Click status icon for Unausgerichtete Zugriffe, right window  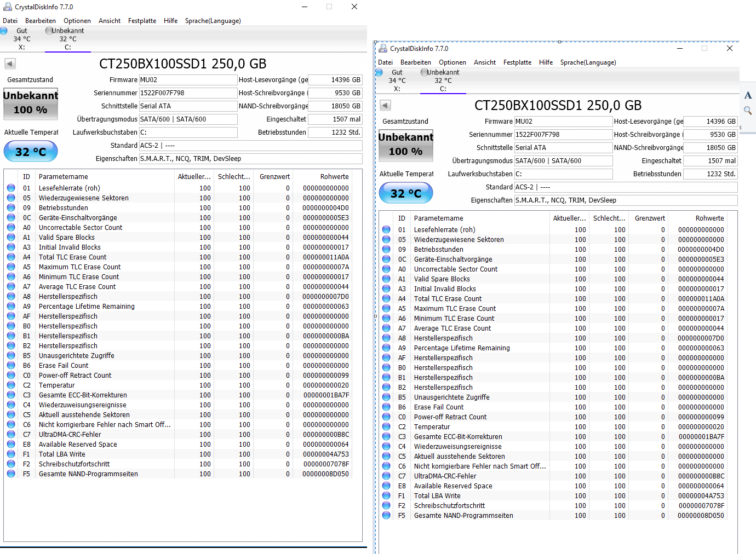coord(386,397)
